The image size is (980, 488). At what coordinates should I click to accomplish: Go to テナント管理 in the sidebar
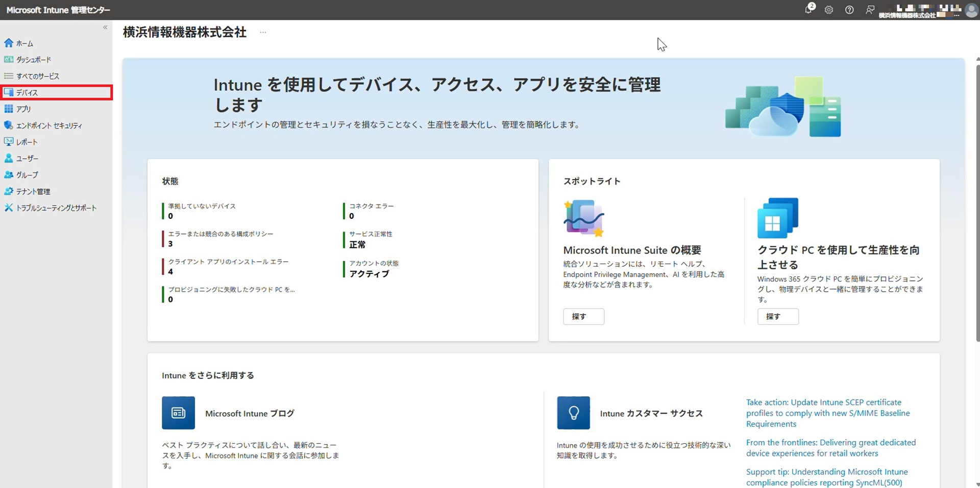point(33,191)
